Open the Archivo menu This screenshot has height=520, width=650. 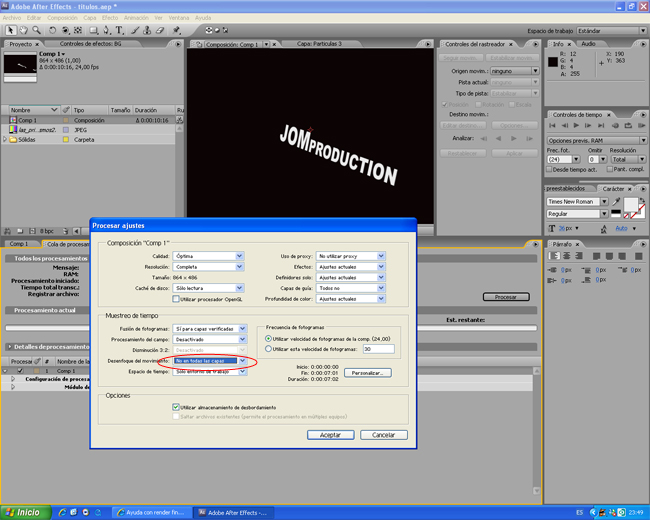click(x=12, y=18)
